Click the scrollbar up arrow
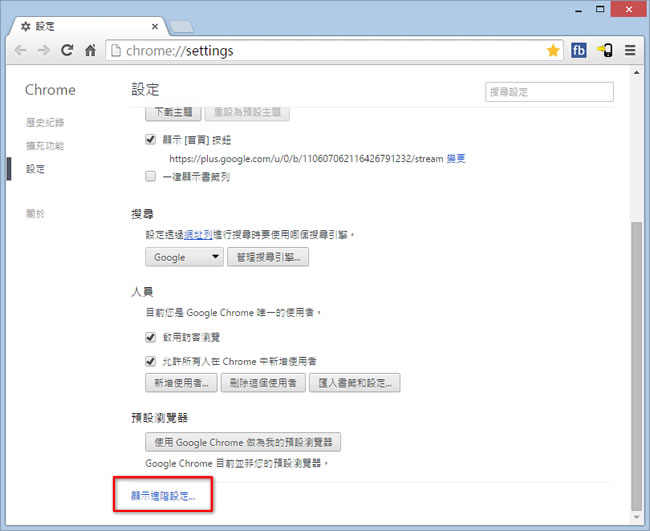This screenshot has width=650, height=531. [636, 73]
